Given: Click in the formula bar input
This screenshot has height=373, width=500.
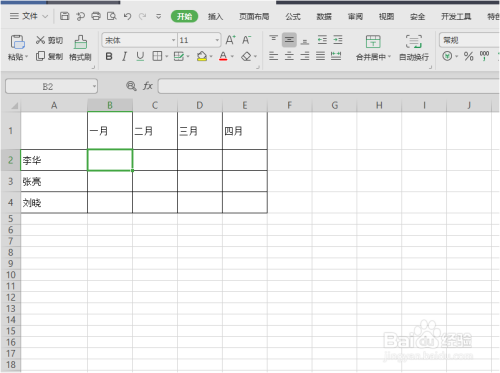Looking at the screenshot, I should tap(329, 86).
